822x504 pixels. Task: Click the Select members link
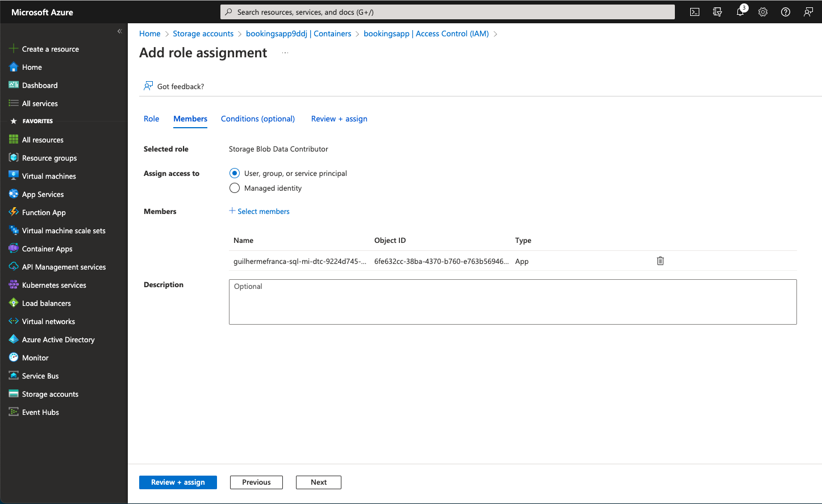click(x=259, y=211)
